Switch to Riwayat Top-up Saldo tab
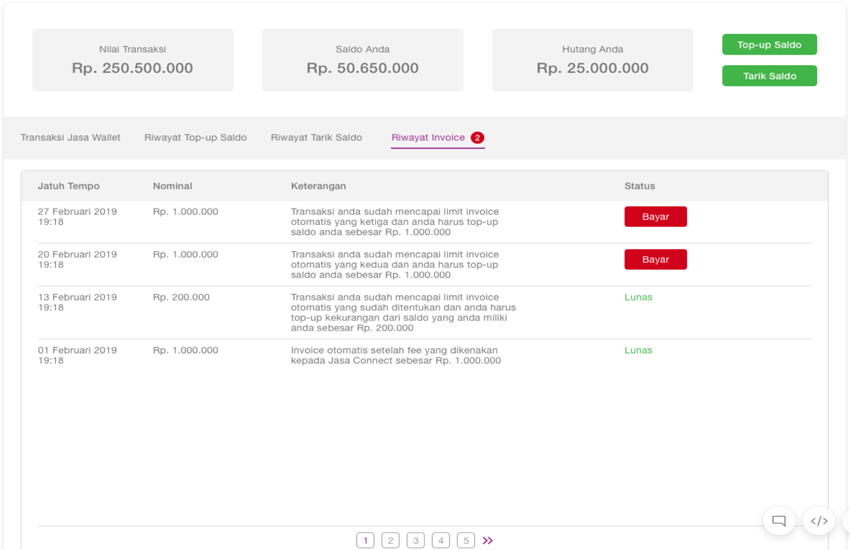The height and width of the screenshot is (550, 850). point(195,138)
